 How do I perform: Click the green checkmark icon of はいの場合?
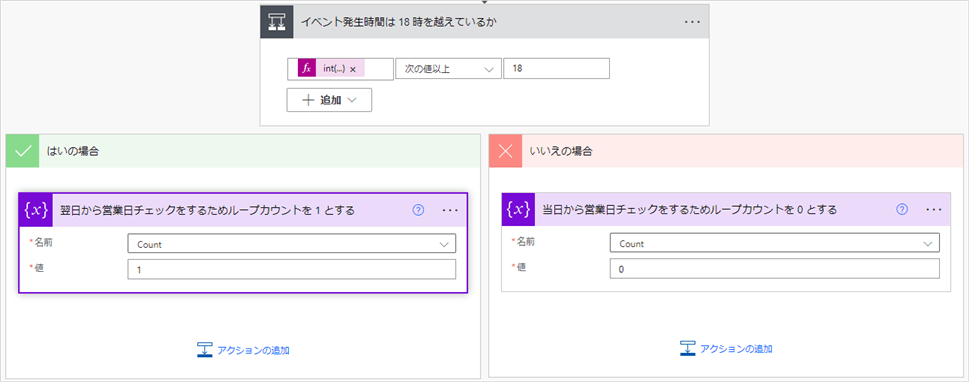(x=23, y=151)
